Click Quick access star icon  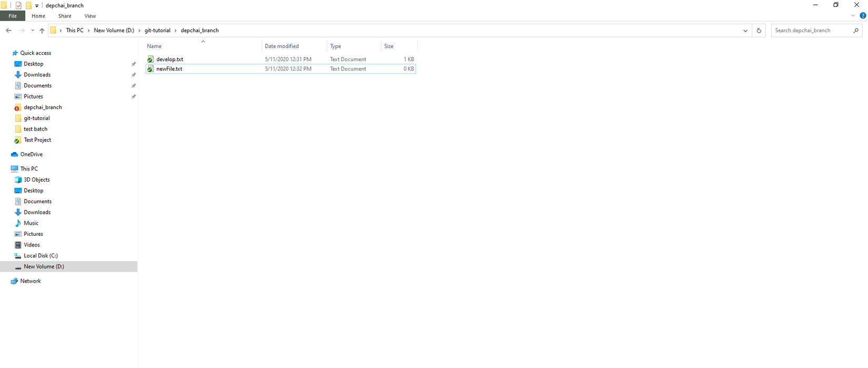tap(15, 53)
